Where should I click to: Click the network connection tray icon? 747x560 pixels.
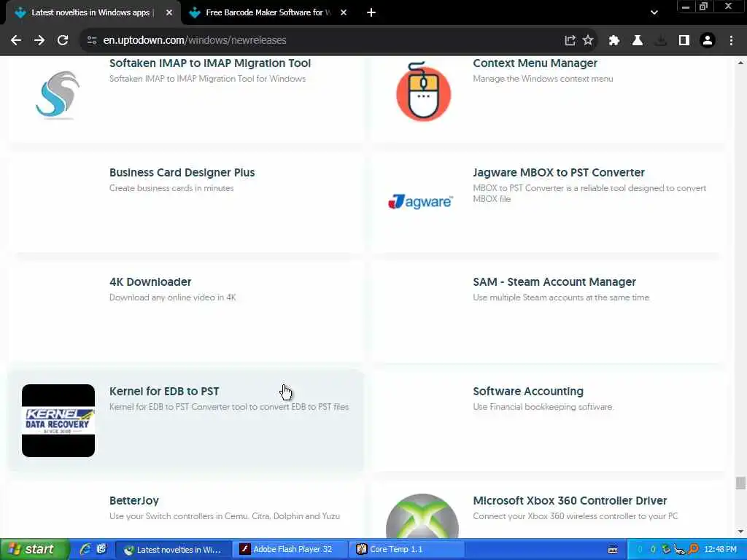pyautogui.click(x=680, y=550)
